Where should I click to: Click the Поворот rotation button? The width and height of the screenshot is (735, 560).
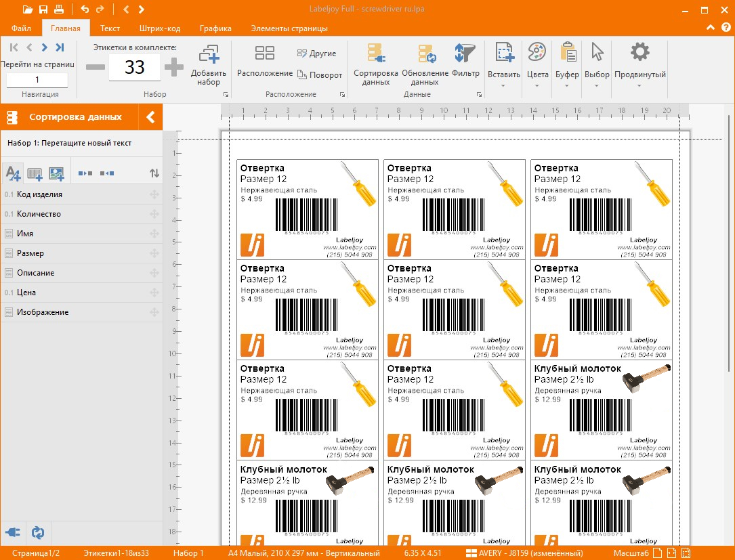[320, 75]
